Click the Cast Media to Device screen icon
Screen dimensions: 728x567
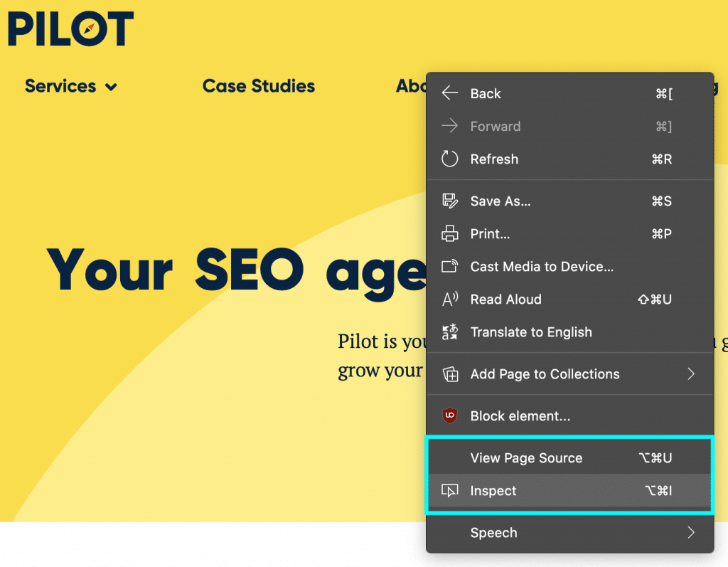pyautogui.click(x=449, y=266)
